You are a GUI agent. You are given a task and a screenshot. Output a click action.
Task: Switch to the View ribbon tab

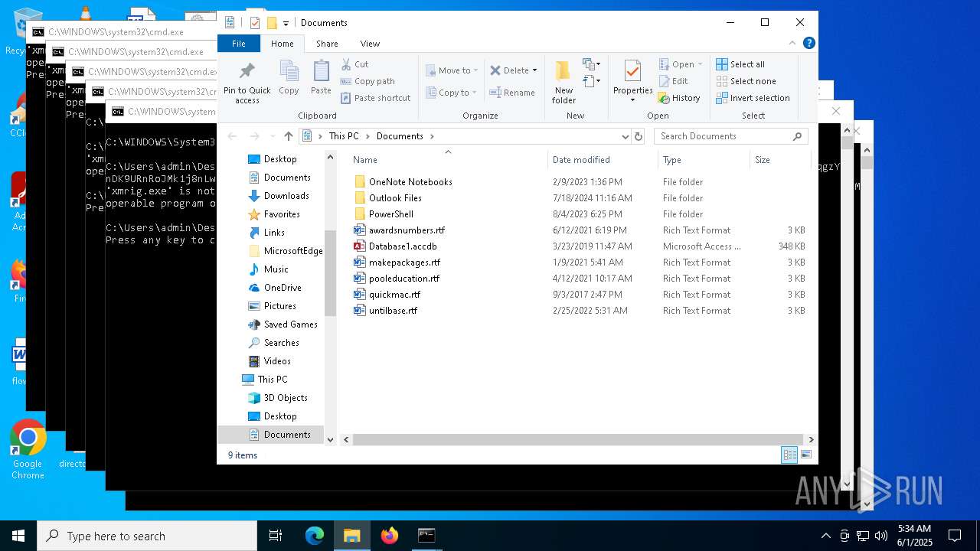pyautogui.click(x=370, y=44)
